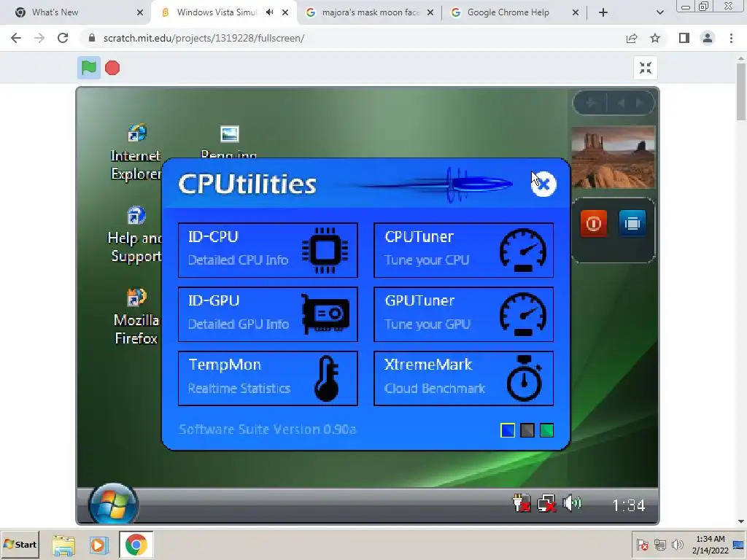The width and height of the screenshot is (747, 560).
Task: Share this page using share icon
Action: [632, 38]
